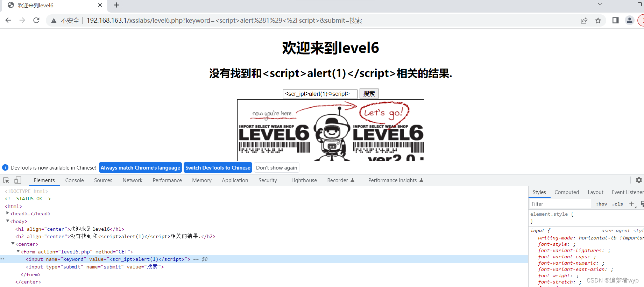Go back to previous page
The image size is (644, 287).
(8, 20)
